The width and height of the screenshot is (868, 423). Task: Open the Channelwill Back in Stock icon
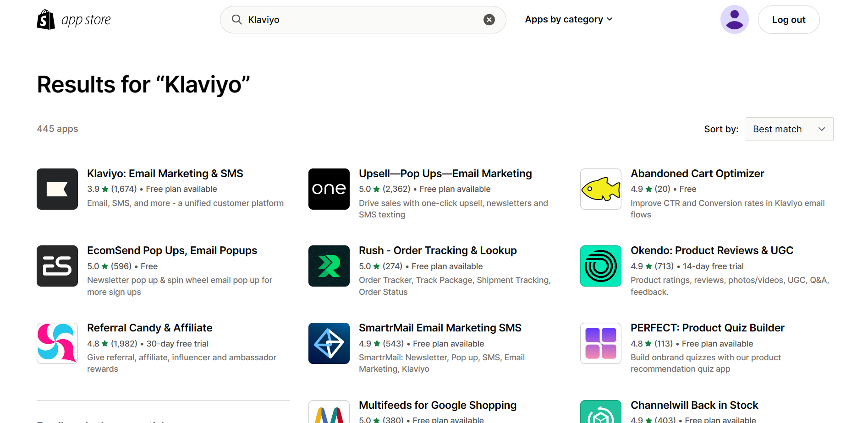point(601,412)
